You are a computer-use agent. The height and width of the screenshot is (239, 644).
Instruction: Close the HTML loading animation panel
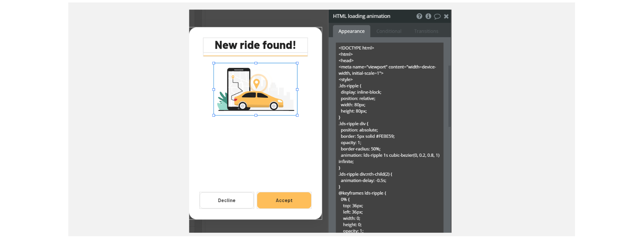[x=446, y=16]
